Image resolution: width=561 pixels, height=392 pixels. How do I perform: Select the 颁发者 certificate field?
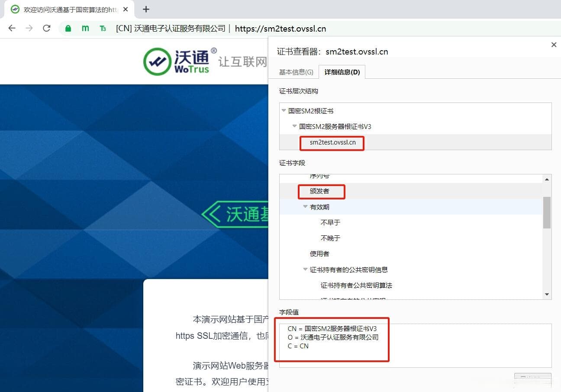point(319,191)
